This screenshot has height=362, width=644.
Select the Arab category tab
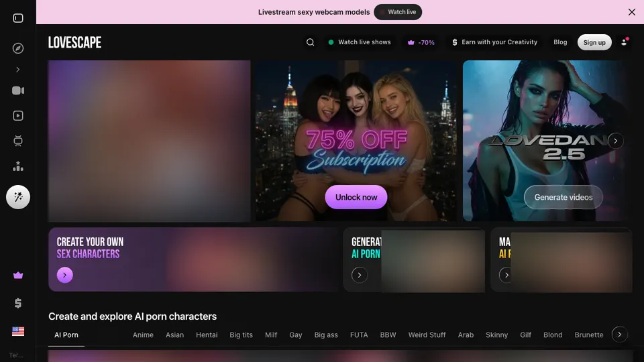(466, 335)
